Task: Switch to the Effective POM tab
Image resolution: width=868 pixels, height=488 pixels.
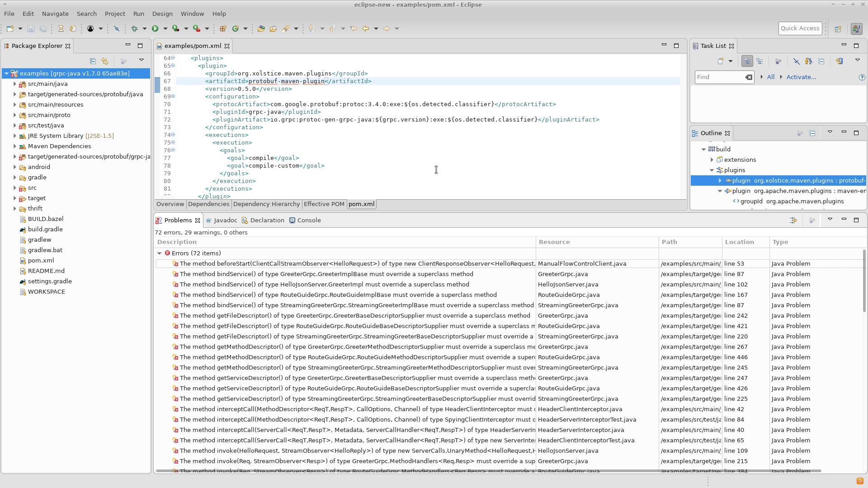Action: point(324,204)
